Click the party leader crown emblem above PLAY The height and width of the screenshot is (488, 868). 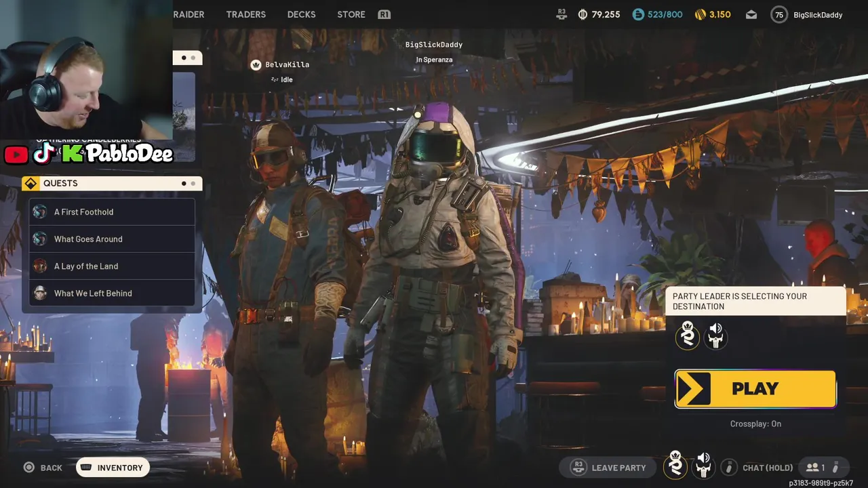[688, 335]
